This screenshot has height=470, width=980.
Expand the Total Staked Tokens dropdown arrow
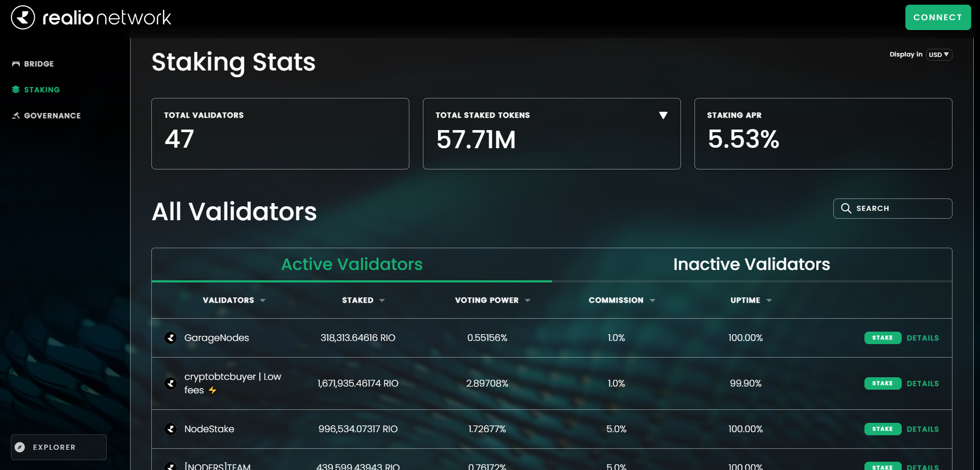pos(663,116)
